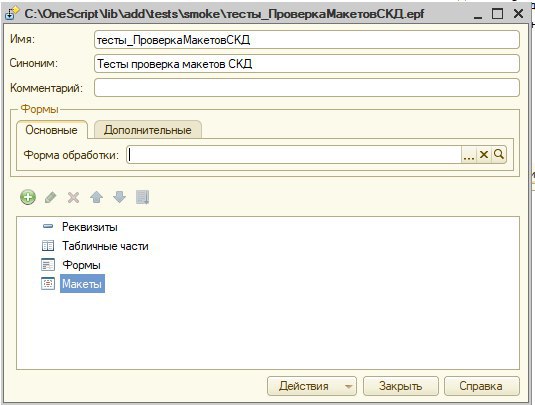Click the green Add button in toolbar
Image resolution: width=535 pixels, height=405 pixels.
coord(28,197)
